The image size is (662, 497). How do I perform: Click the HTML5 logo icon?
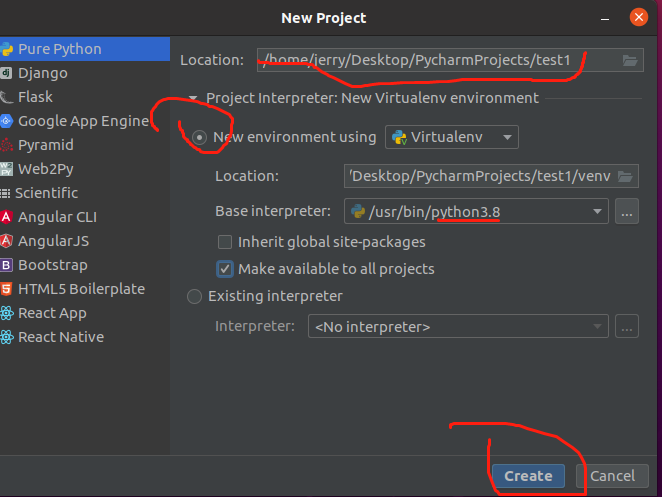point(6,289)
